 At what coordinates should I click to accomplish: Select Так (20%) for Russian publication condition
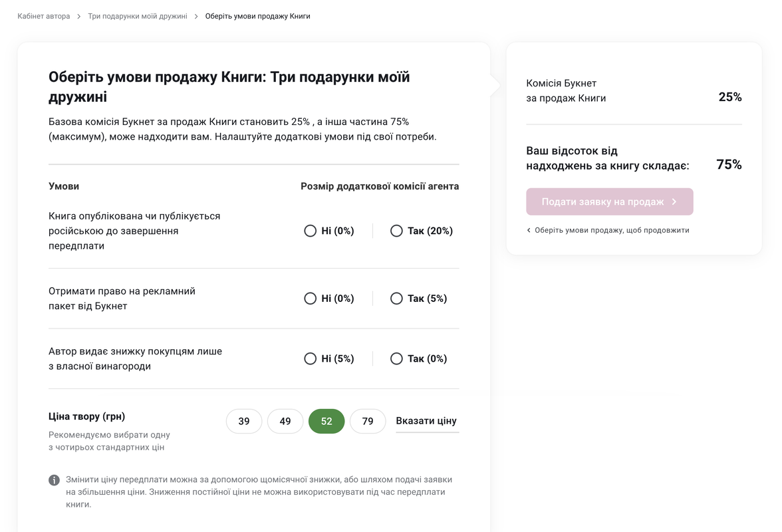[x=422, y=231]
